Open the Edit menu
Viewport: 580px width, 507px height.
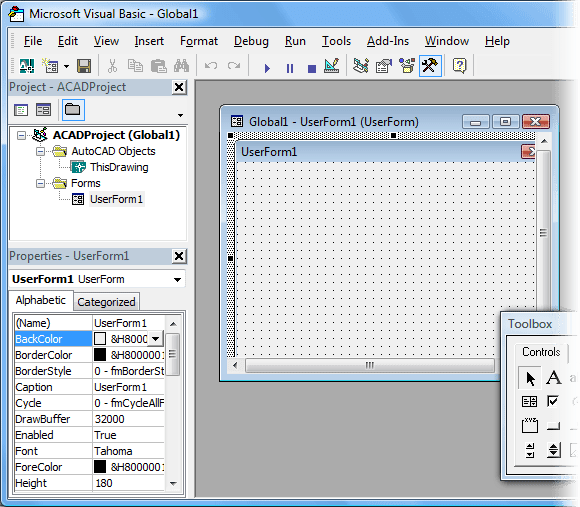click(68, 41)
